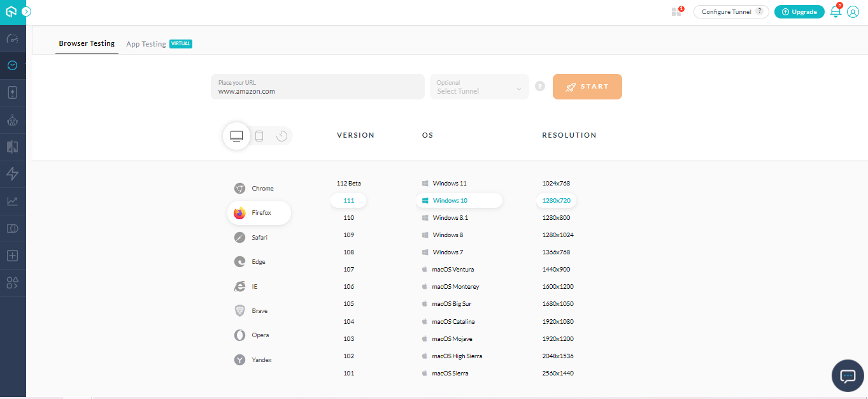Select version 112 Beta
The image size is (868, 399).
348,184
